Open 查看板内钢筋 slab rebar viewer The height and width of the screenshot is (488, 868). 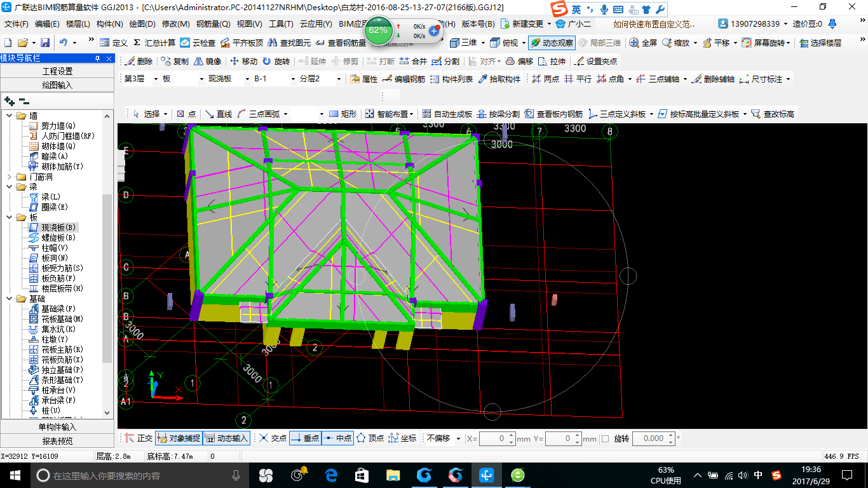pos(553,114)
